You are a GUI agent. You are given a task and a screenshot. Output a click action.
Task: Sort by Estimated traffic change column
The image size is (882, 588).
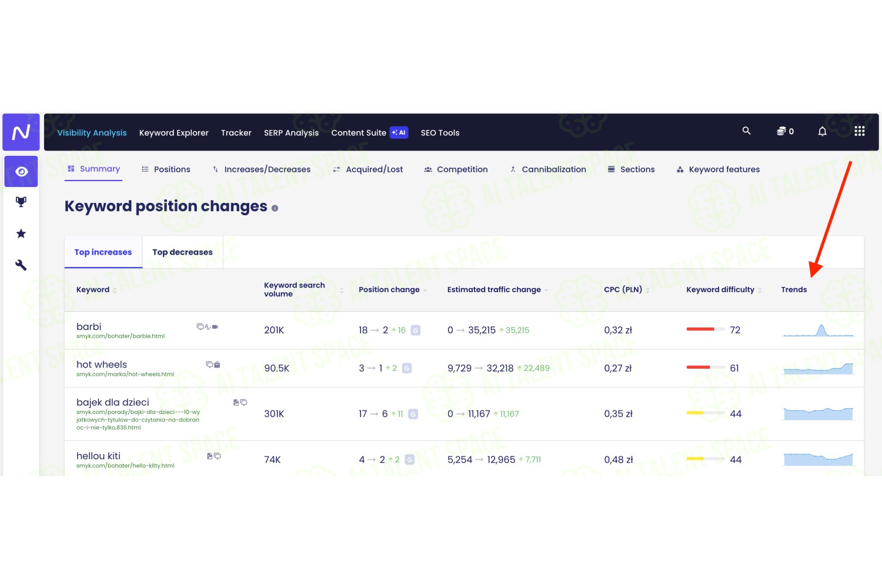(x=497, y=290)
